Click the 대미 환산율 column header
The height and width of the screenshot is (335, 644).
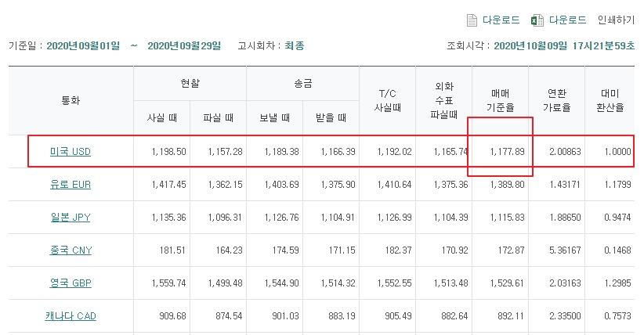pos(610,101)
